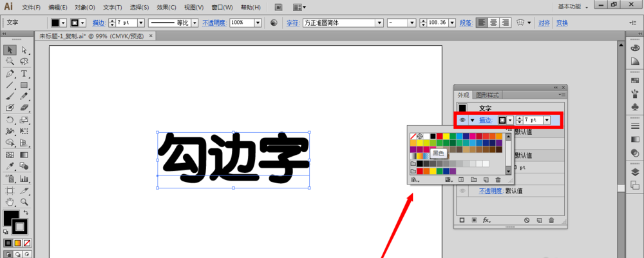The height and width of the screenshot is (258, 644).
Task: Select the Magic Wand tool
Action: [10, 62]
